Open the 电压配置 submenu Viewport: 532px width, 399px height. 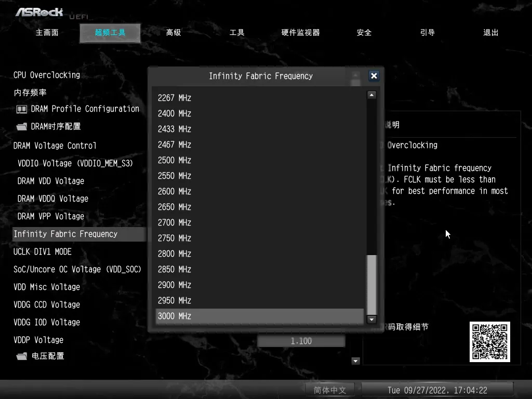(x=47, y=356)
